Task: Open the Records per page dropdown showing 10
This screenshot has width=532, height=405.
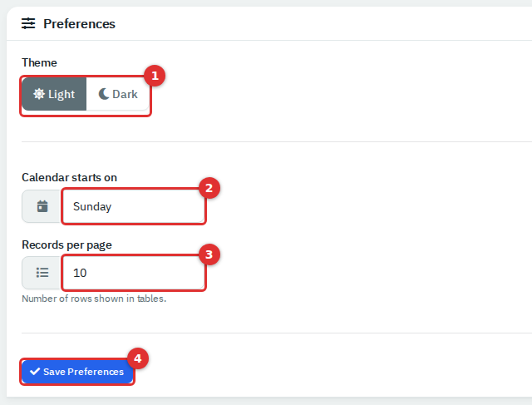Action: tap(134, 273)
